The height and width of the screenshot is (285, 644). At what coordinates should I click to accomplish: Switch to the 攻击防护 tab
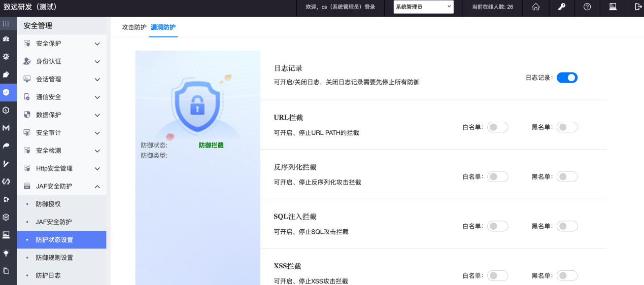(134, 27)
